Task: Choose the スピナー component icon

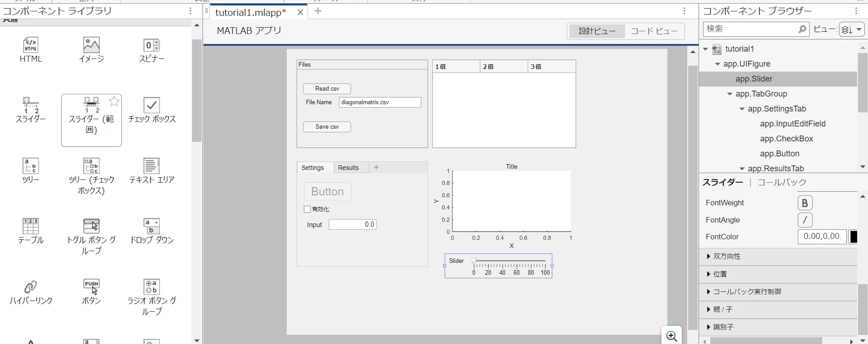Action: (x=152, y=45)
